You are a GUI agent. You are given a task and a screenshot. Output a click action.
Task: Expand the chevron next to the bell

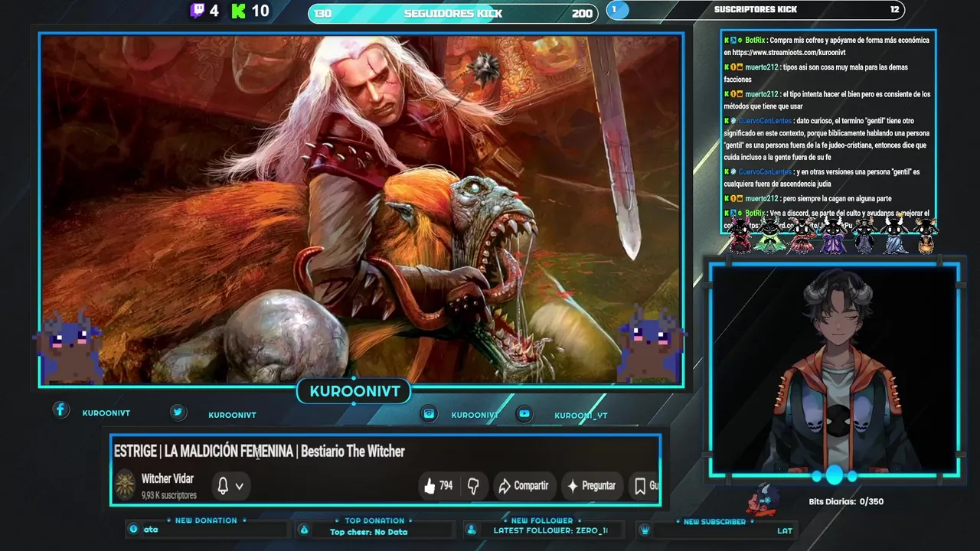240,486
